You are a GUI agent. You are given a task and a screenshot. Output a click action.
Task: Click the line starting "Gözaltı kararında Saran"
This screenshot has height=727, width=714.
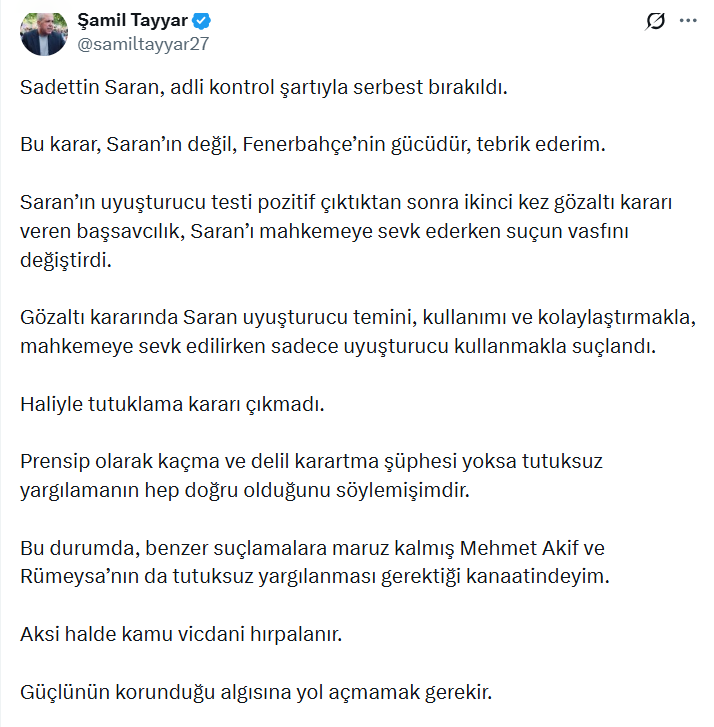click(356, 318)
